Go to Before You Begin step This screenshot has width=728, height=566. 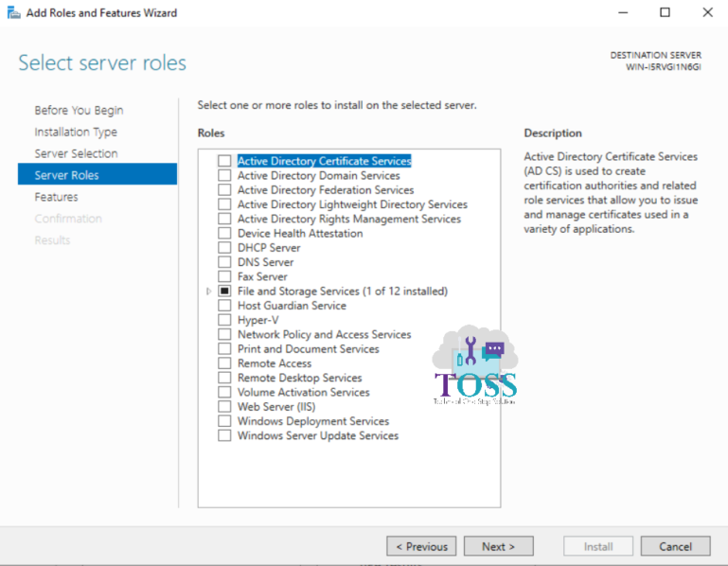pos(79,110)
